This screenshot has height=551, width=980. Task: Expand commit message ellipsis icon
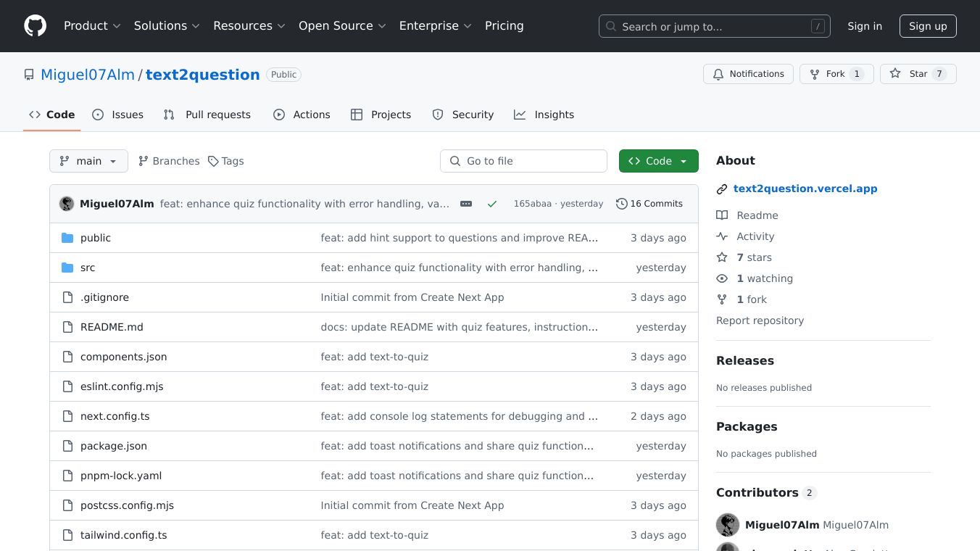(x=466, y=204)
